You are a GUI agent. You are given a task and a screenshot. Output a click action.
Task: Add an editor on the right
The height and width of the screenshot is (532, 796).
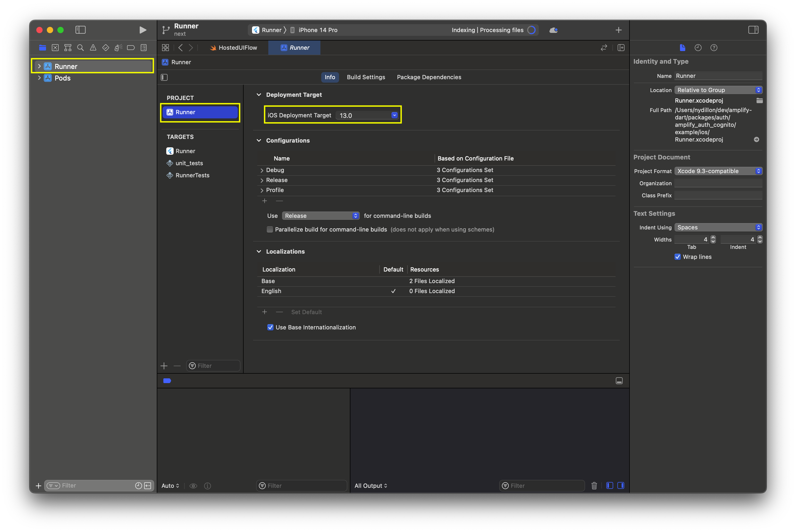(621, 48)
